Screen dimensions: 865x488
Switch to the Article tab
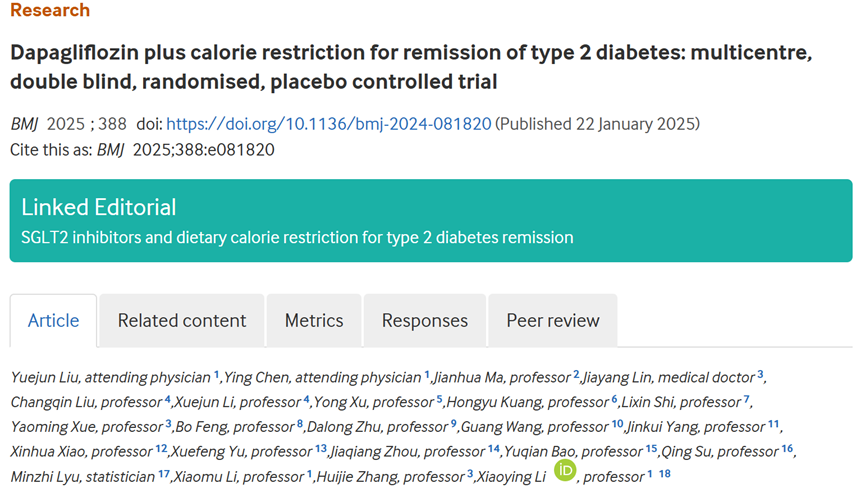coord(53,321)
